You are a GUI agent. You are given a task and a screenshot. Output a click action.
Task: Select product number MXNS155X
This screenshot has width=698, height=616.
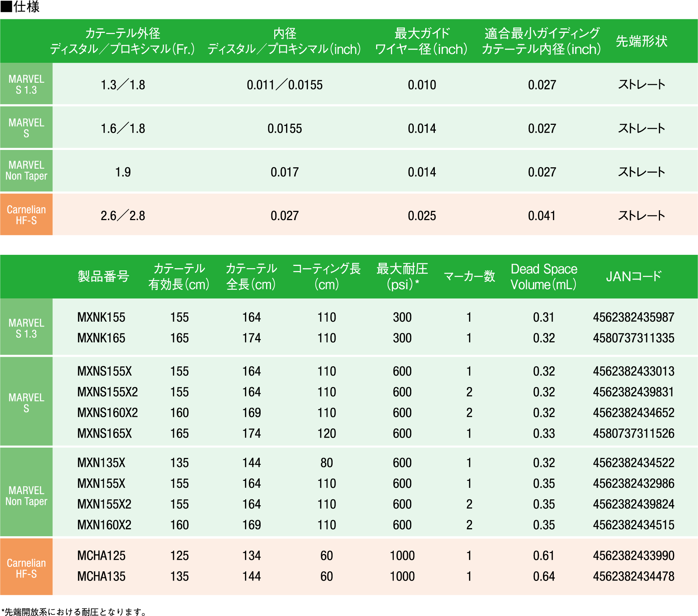(104, 371)
